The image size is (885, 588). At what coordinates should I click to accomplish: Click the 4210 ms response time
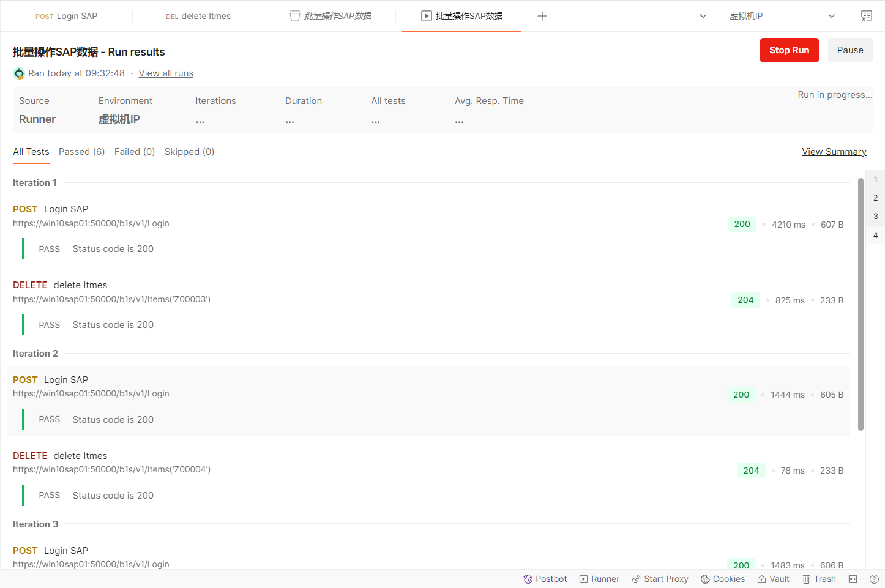tap(788, 225)
